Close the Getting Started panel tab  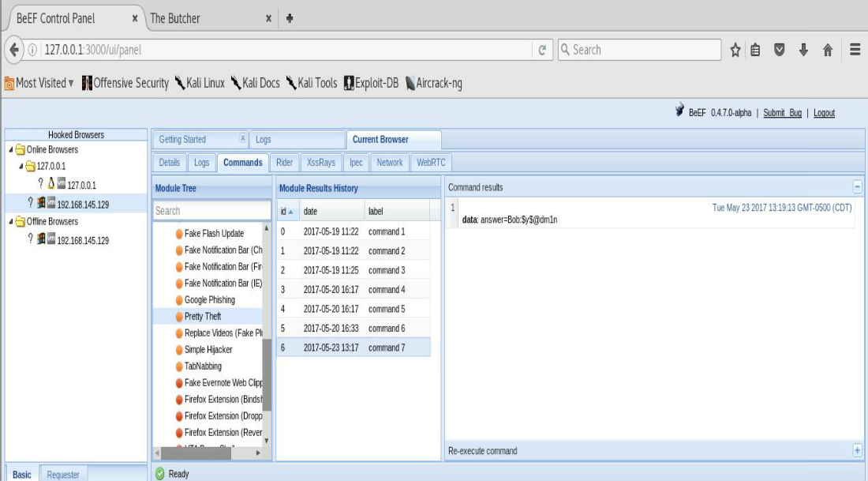pyautogui.click(x=242, y=138)
